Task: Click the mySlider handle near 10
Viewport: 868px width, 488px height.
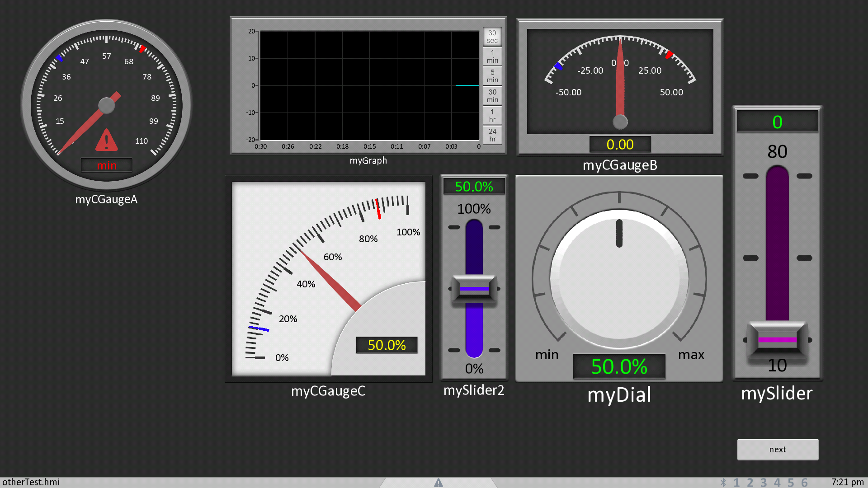Action: pyautogui.click(x=777, y=339)
